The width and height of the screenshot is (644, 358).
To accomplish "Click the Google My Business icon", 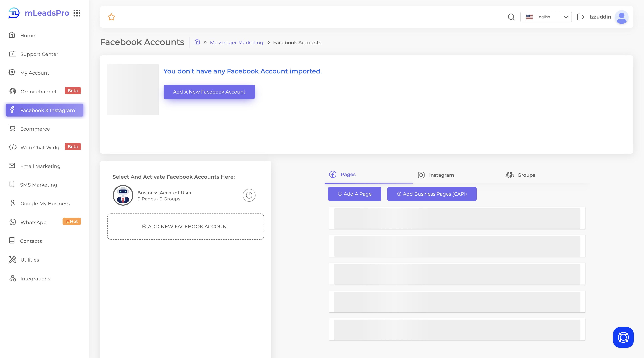I will (x=13, y=203).
